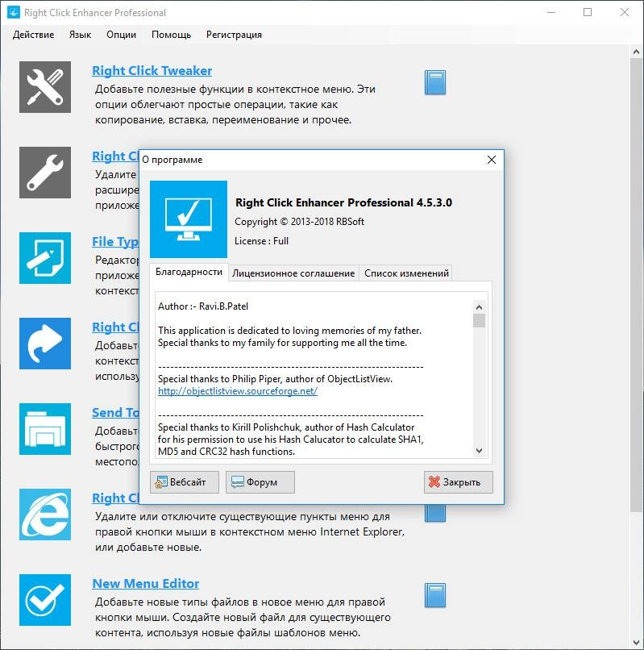
Task: Click the Закрыть button
Action: click(459, 481)
